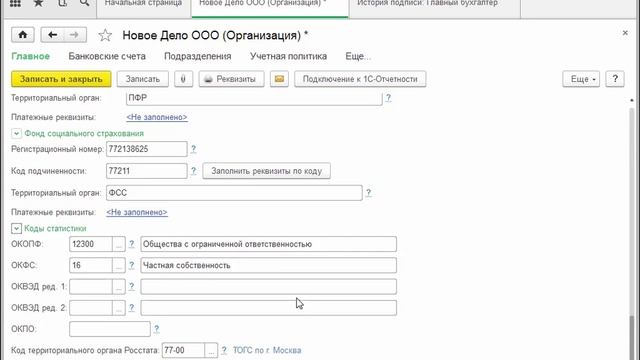Open the email envelope button
The height and width of the screenshot is (360, 640).
[279, 79]
